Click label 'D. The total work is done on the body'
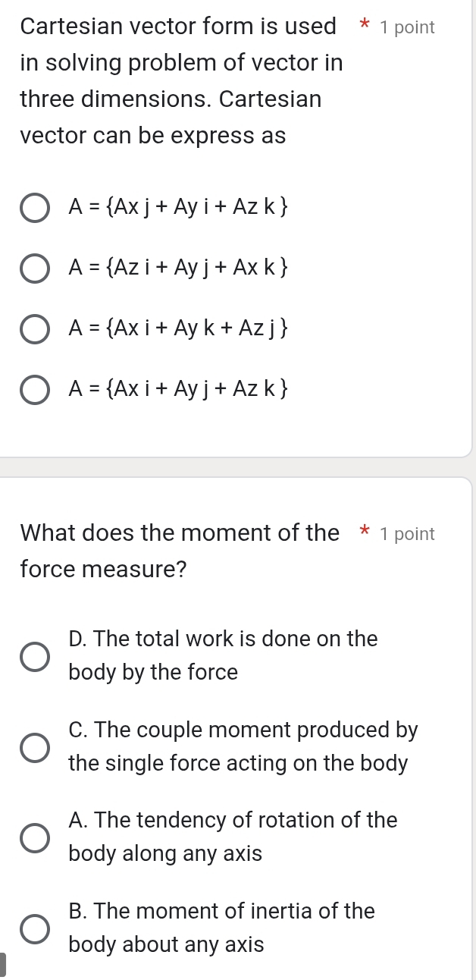476x980 pixels. 222,655
